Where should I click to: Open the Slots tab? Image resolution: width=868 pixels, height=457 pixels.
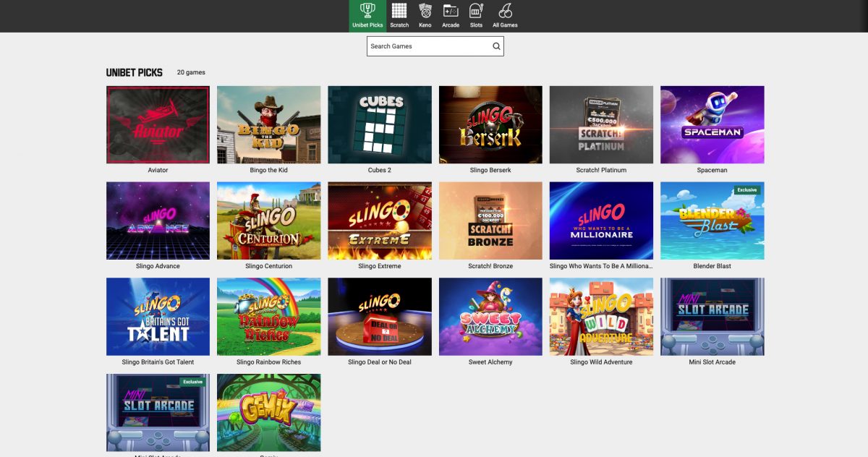click(476, 16)
